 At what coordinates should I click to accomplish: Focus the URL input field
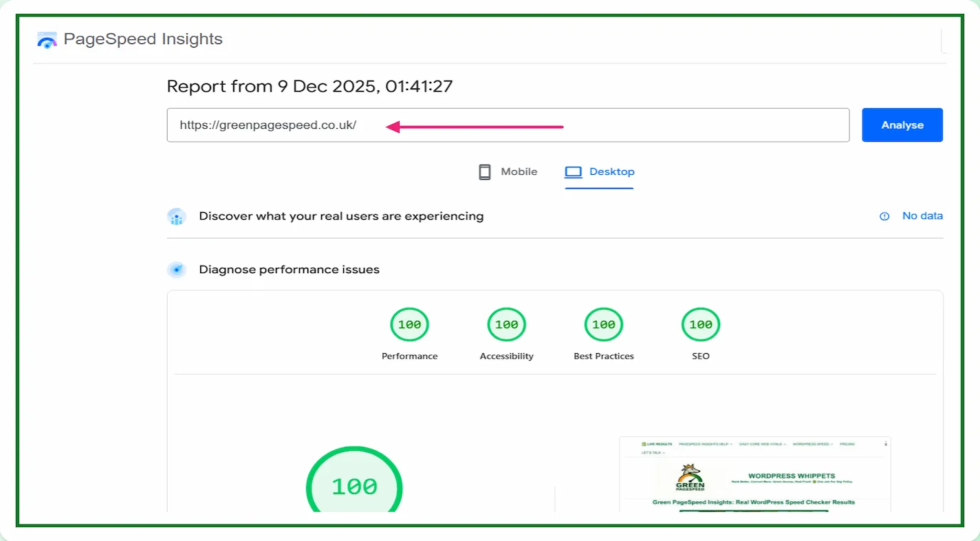pyautogui.click(x=508, y=125)
